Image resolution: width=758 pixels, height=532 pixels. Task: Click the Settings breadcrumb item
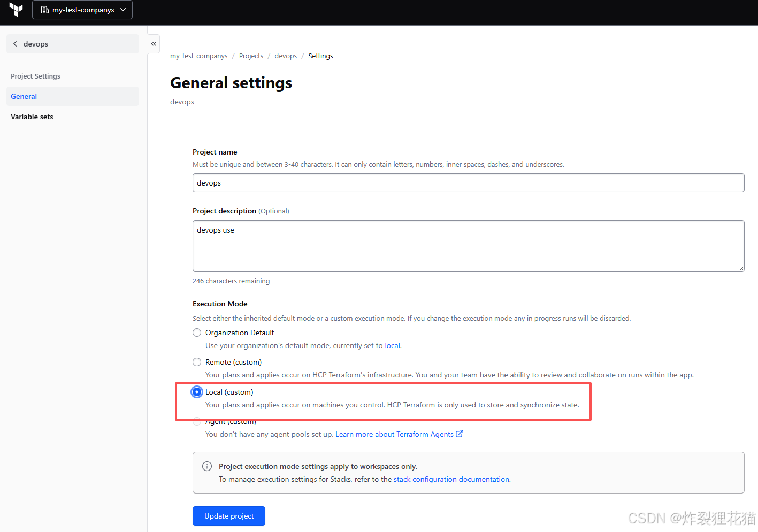click(x=320, y=56)
